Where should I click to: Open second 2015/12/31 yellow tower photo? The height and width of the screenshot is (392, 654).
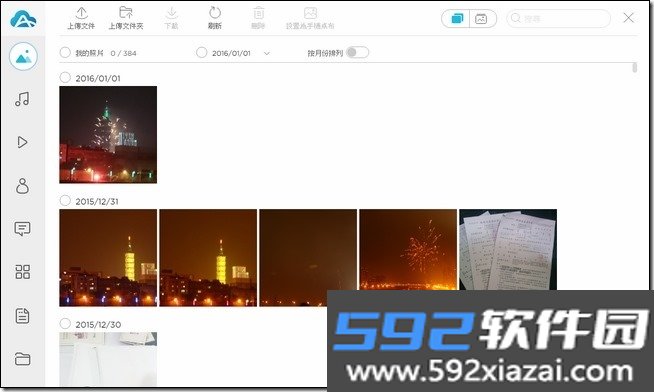pyautogui.click(x=208, y=258)
